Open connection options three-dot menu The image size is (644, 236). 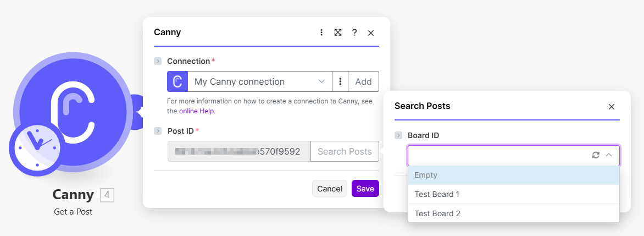point(340,81)
